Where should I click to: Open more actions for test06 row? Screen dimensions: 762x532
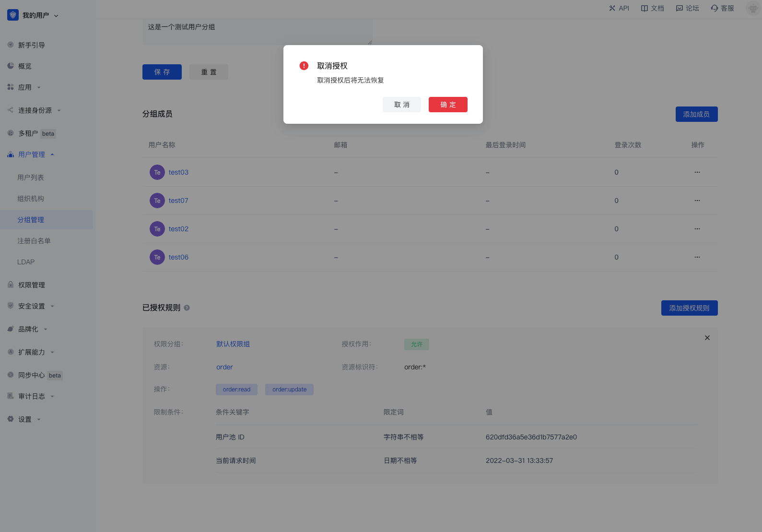click(697, 257)
